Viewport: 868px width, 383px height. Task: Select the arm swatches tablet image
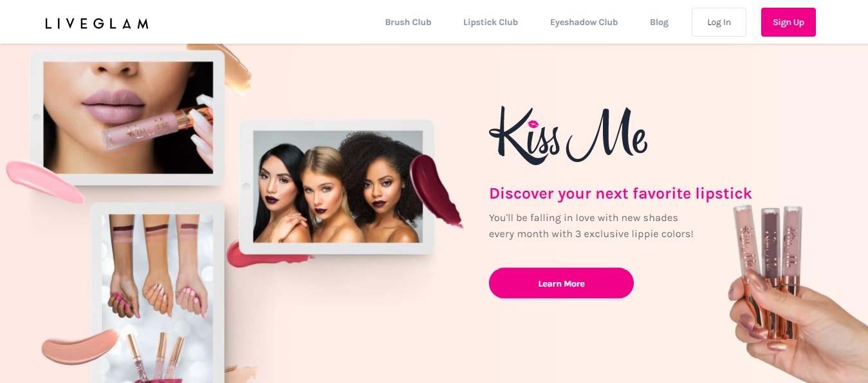(158, 293)
